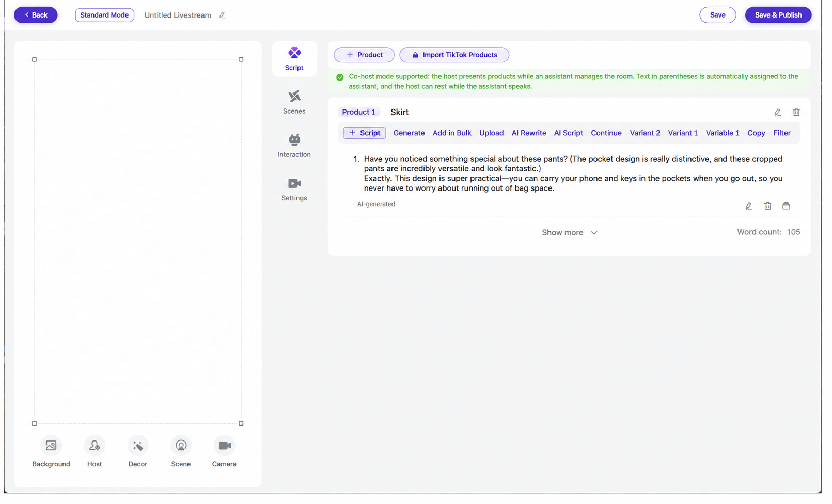Click the script 1 text paragraph
This screenshot has height=504, width=832.
coord(573,174)
